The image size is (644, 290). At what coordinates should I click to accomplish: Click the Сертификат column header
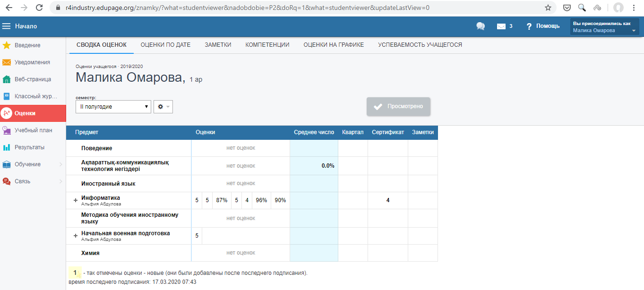[388, 132]
